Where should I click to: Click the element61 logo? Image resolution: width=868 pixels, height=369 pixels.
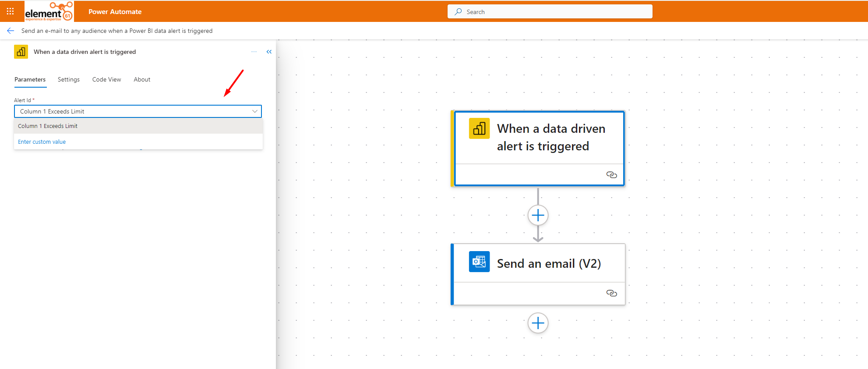pyautogui.click(x=49, y=11)
